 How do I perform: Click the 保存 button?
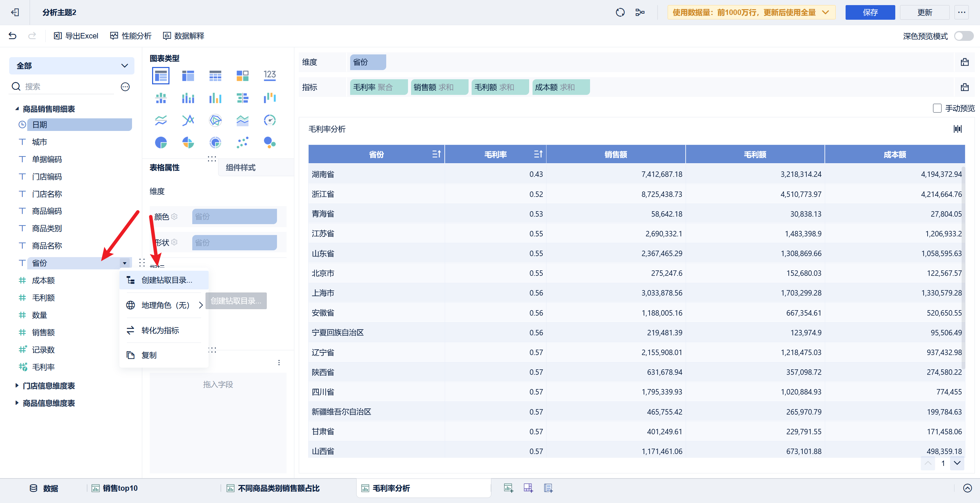(x=870, y=13)
